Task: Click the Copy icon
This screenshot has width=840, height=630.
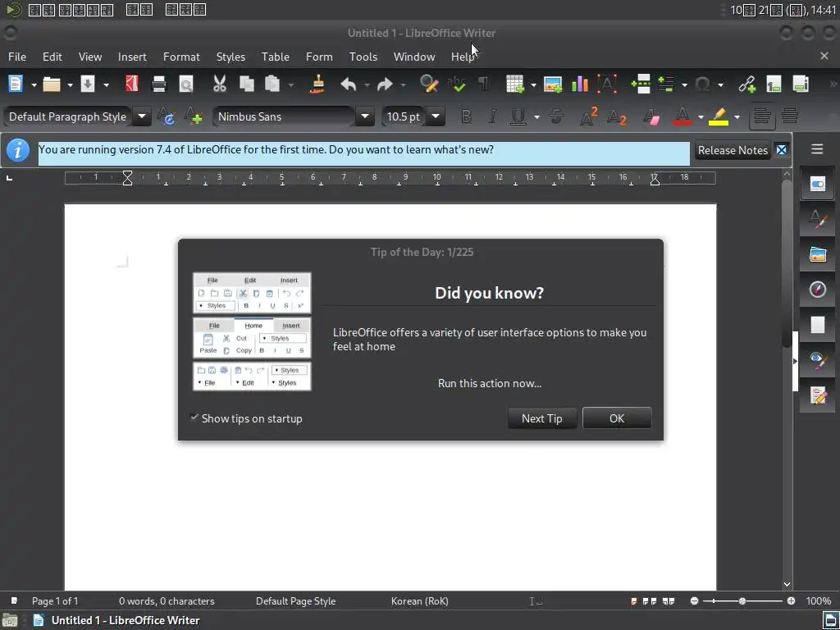Action: [246, 84]
